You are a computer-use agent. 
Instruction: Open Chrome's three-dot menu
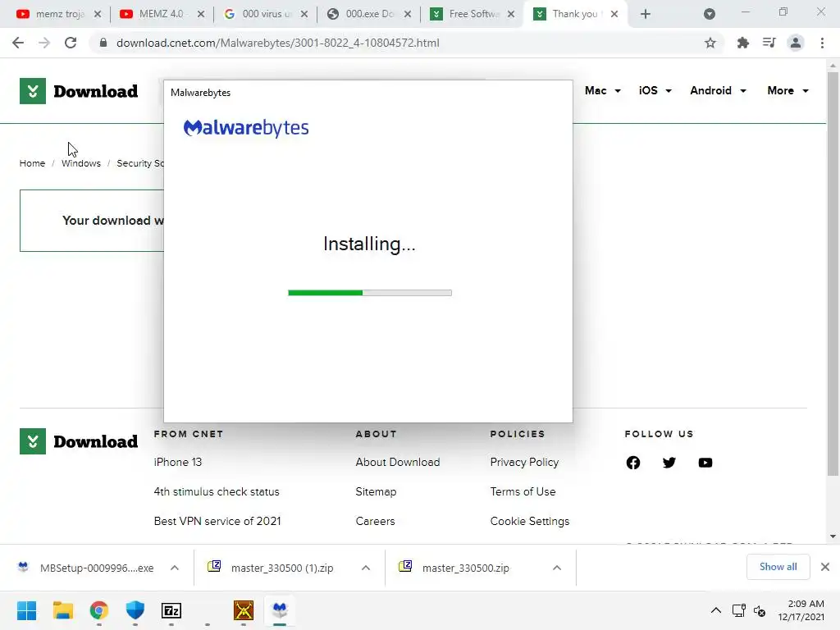click(822, 43)
